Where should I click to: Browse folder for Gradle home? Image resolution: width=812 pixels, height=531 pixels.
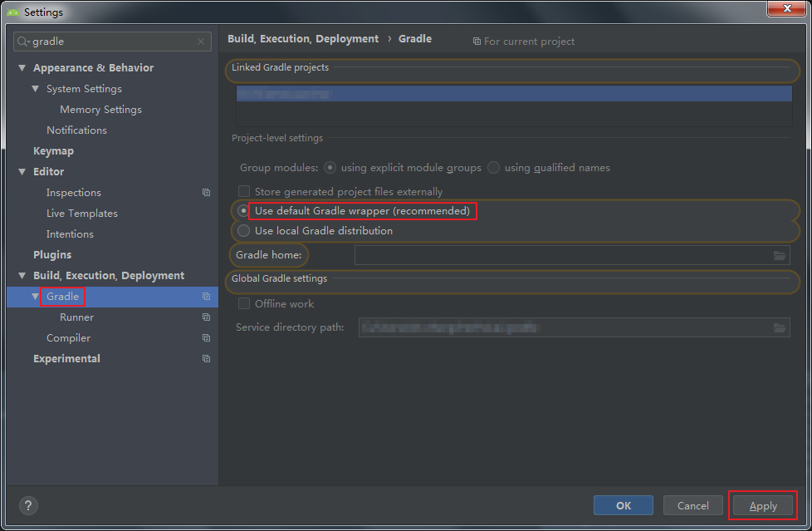[x=780, y=255]
